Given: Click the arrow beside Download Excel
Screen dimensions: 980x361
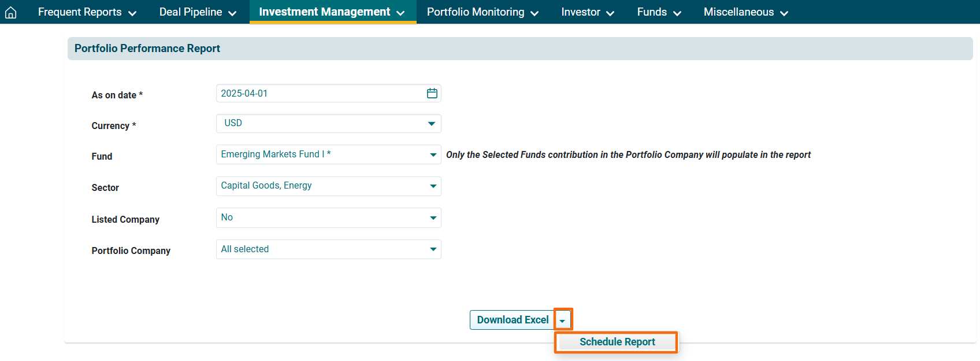Looking at the screenshot, I should click(563, 320).
